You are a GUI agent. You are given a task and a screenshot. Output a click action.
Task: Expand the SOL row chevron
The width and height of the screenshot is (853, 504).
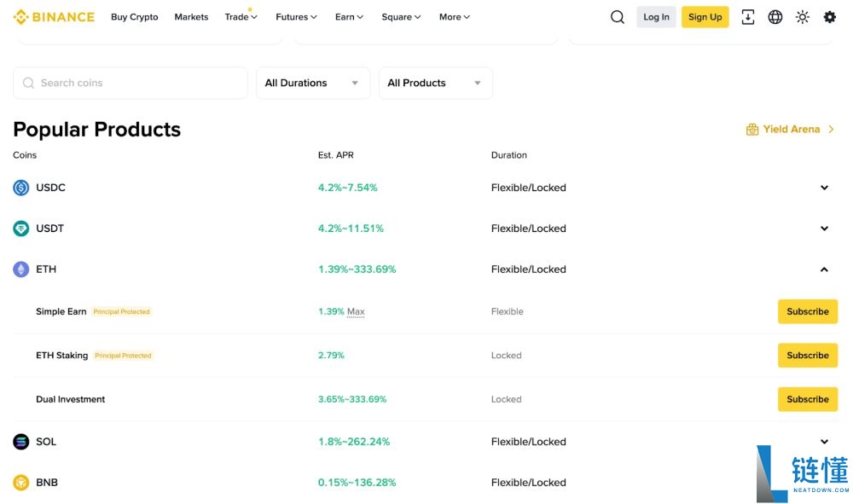coord(824,442)
